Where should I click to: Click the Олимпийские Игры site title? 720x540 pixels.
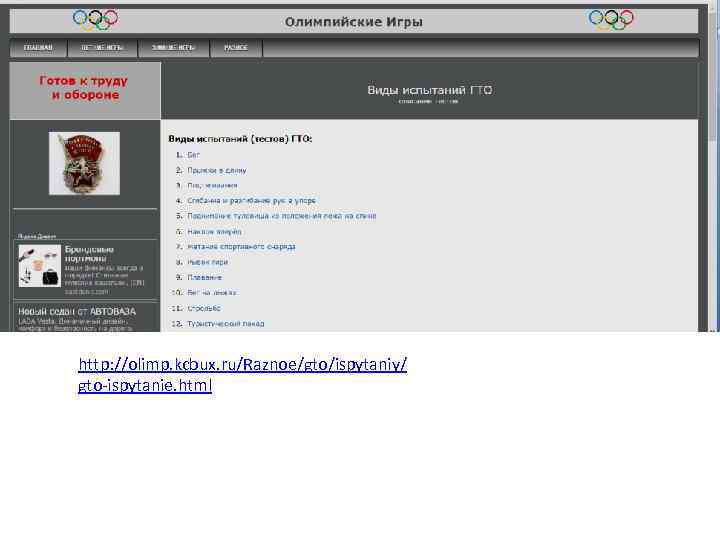coord(354,22)
